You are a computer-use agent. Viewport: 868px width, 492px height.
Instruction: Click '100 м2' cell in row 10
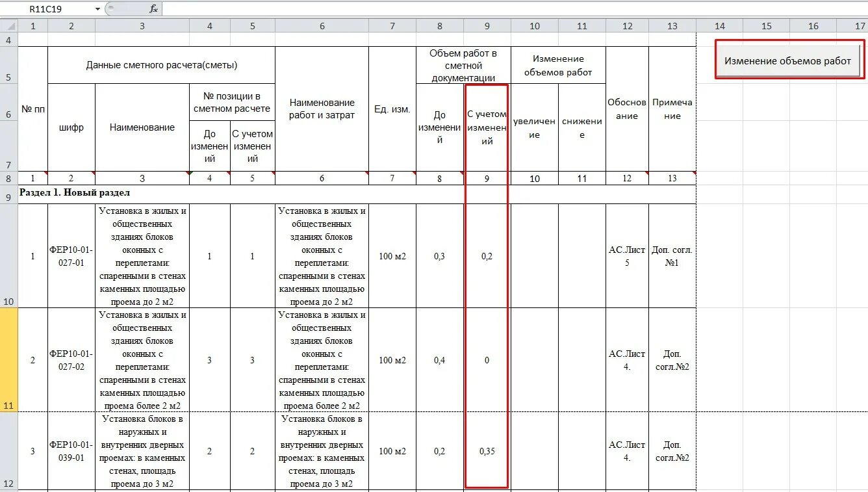point(392,256)
